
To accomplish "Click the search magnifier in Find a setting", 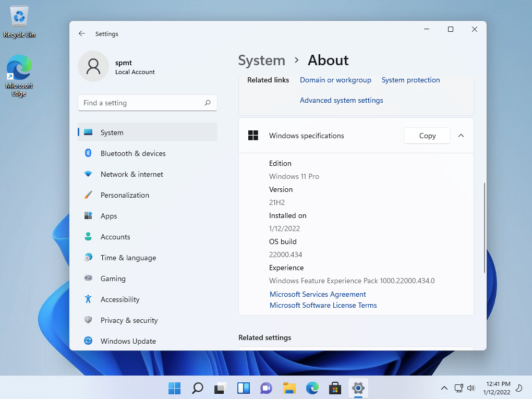I will click(208, 102).
